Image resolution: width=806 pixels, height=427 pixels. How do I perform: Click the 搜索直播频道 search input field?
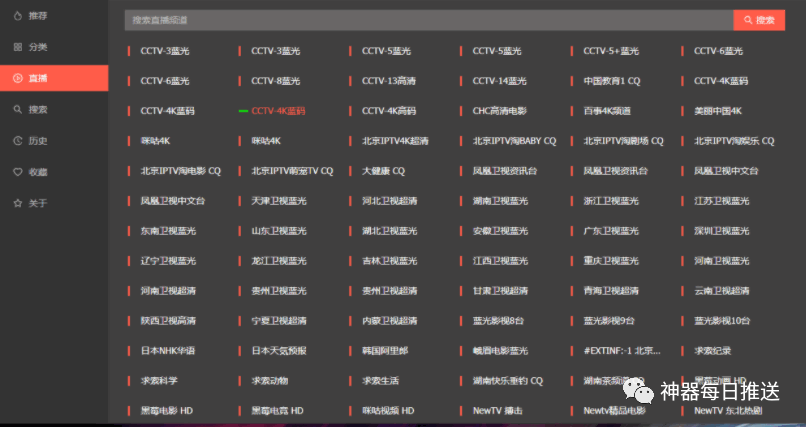429,20
